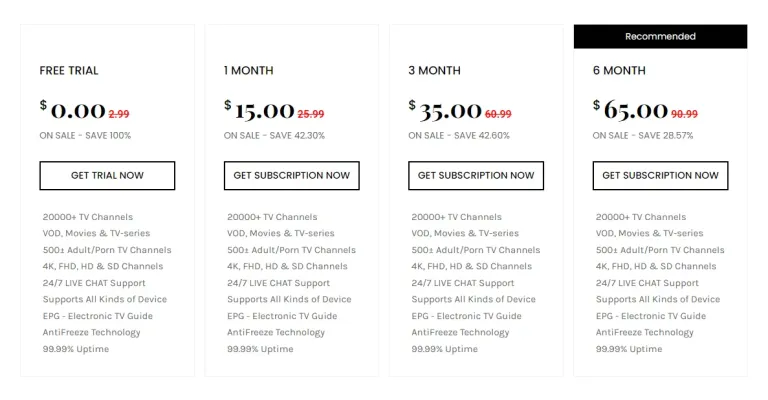
Task: Click the crossed-out 25.99 price
Action: [x=311, y=114]
